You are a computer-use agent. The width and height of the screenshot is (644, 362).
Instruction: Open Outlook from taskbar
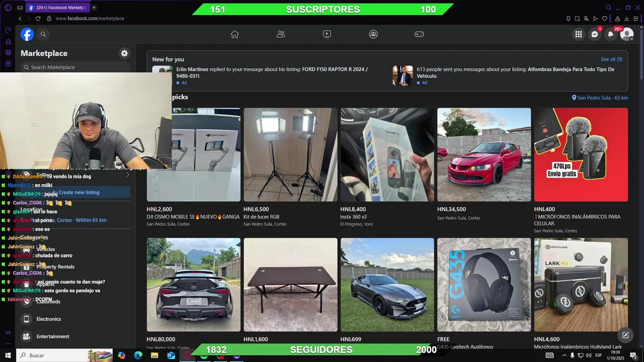(171, 355)
